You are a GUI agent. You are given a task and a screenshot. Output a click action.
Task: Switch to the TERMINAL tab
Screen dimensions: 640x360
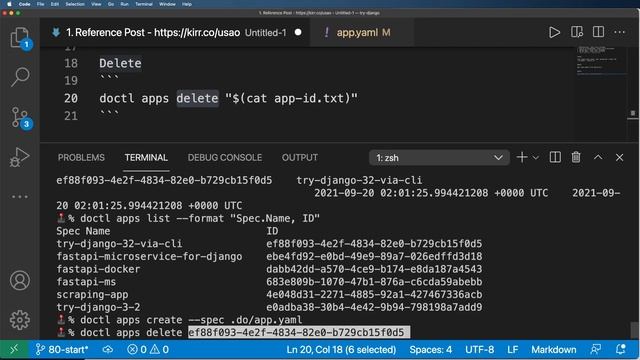coord(146,158)
